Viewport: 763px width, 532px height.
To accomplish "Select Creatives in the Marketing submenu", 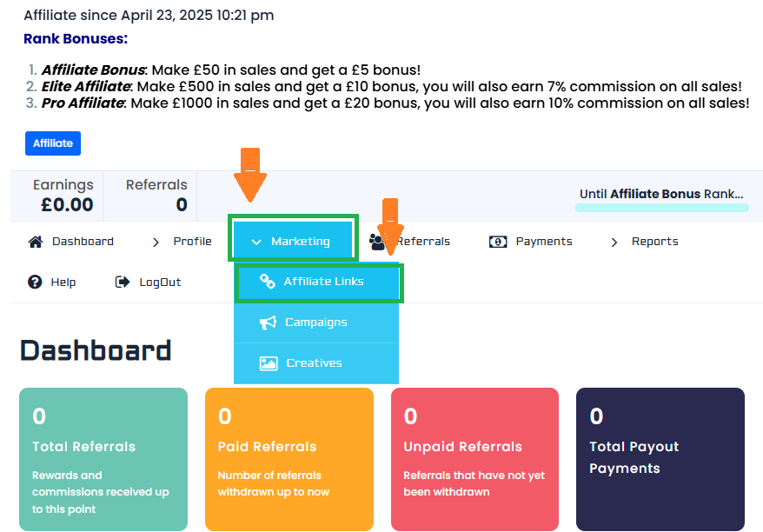I will coord(314,363).
